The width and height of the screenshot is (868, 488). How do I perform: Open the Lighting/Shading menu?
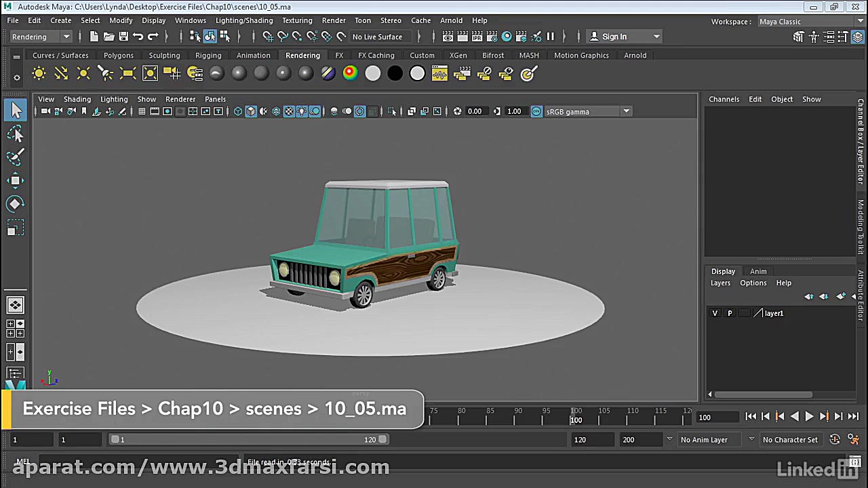pyautogui.click(x=244, y=20)
